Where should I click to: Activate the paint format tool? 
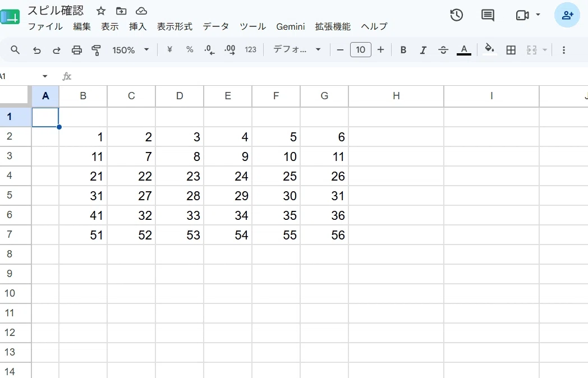(97, 50)
